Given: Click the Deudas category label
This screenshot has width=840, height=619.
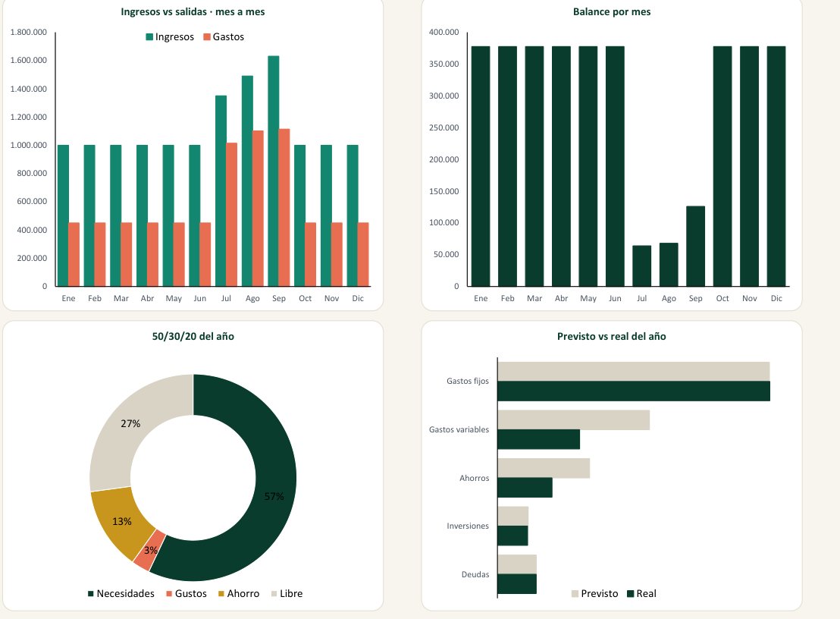Looking at the screenshot, I should [x=475, y=574].
